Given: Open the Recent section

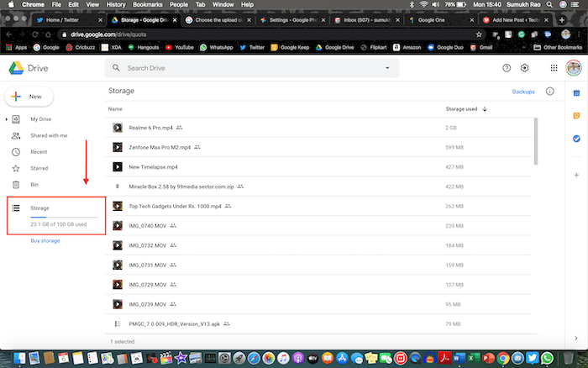Looking at the screenshot, I should click(39, 152).
